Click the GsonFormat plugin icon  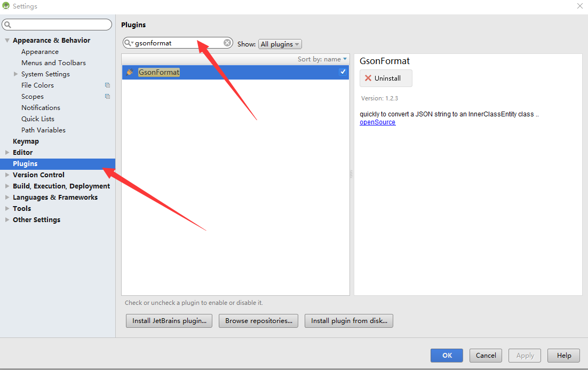(130, 72)
